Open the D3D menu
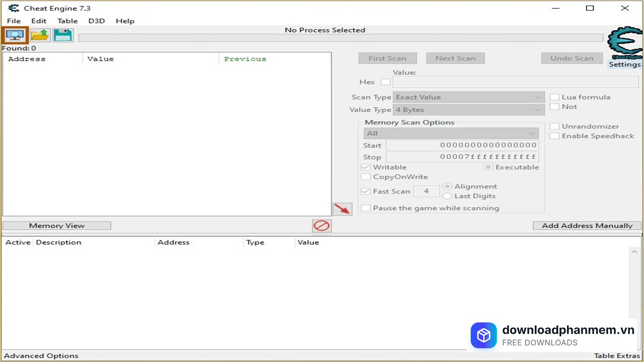Screen dimensions: 644x362 pyautogui.click(x=97, y=21)
